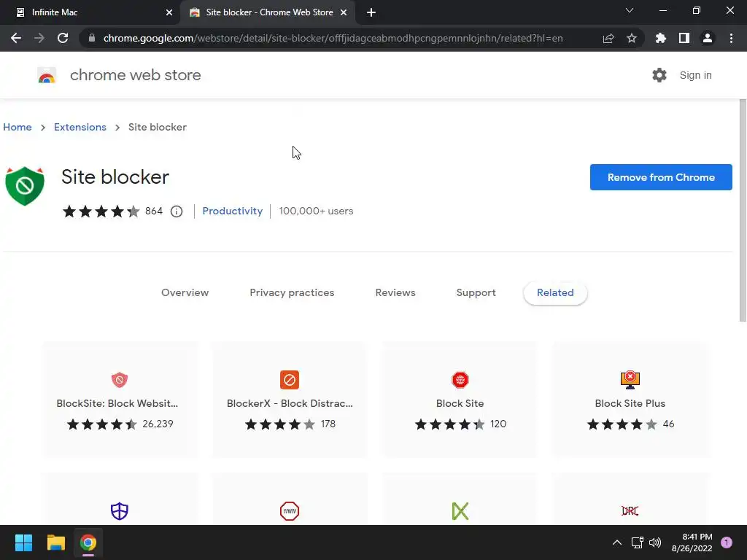Switch to the Infinite Mac tab
The height and width of the screenshot is (560, 747).
pyautogui.click(x=90, y=12)
